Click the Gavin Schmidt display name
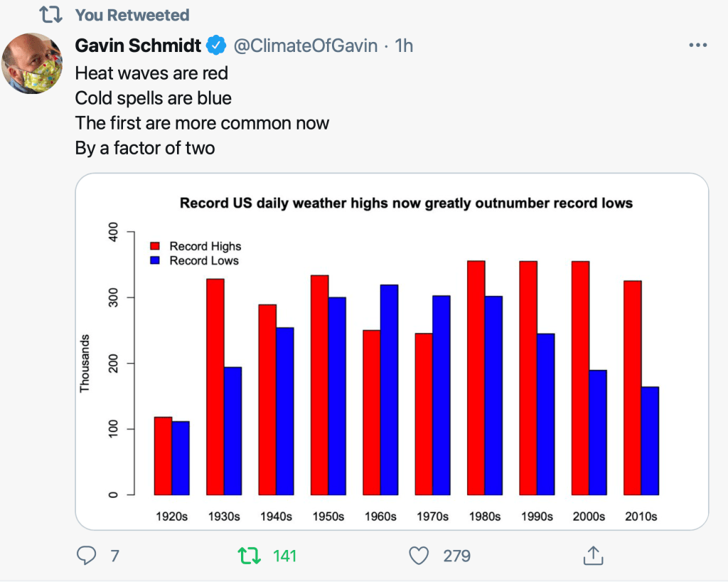728x582 pixels. coord(138,46)
